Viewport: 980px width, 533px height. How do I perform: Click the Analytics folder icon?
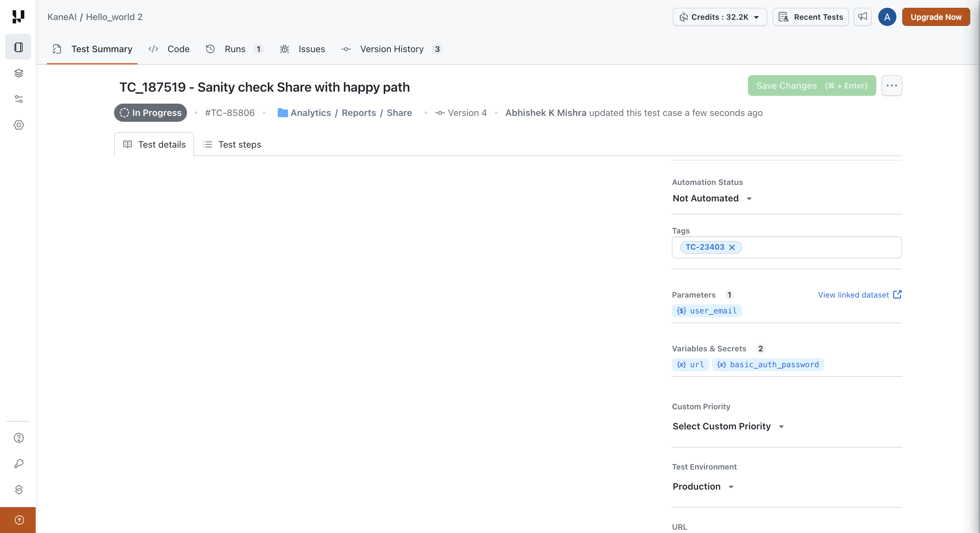point(283,113)
